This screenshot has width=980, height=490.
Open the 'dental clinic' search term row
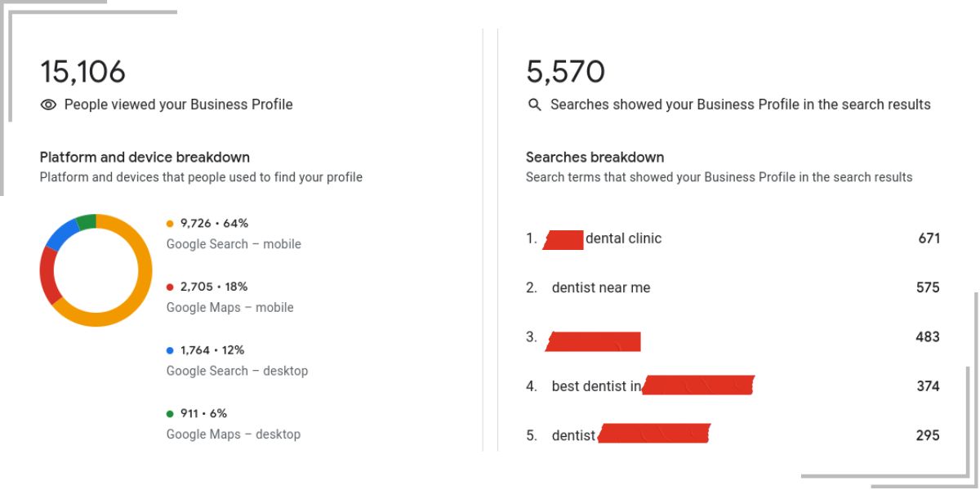(x=733, y=238)
